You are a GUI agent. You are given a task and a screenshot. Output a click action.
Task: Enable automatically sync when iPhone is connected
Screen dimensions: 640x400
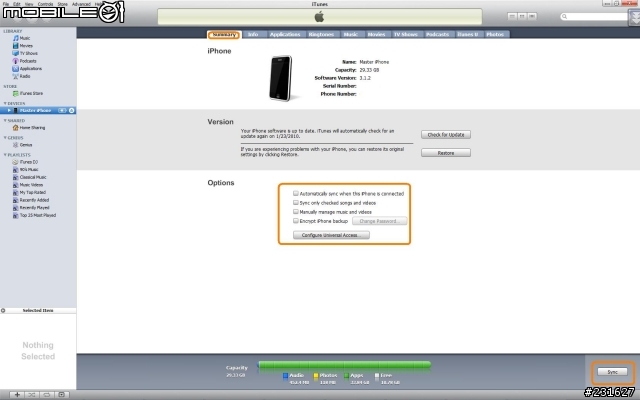pos(296,193)
